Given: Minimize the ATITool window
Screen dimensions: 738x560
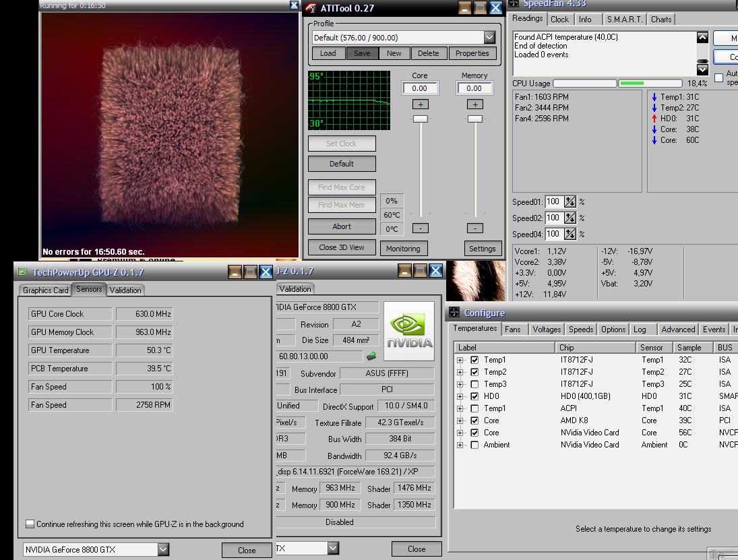Looking at the screenshot, I should coord(464,8).
